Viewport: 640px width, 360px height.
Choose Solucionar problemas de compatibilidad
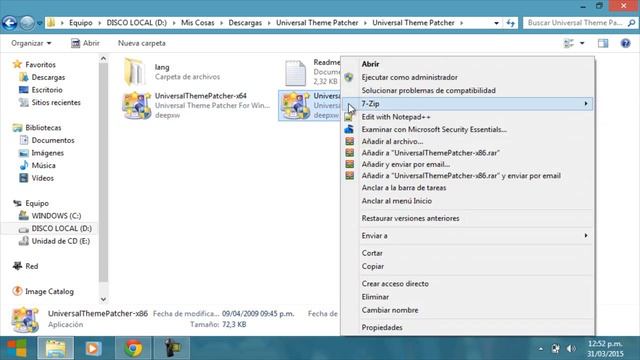(x=428, y=91)
